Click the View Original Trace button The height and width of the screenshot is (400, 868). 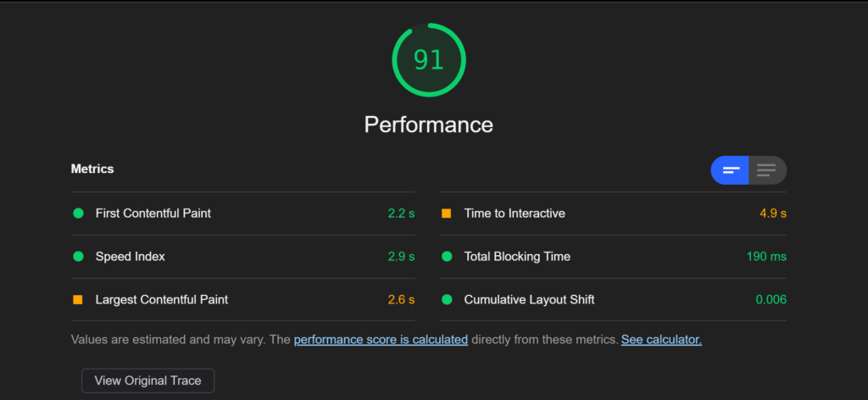147,381
